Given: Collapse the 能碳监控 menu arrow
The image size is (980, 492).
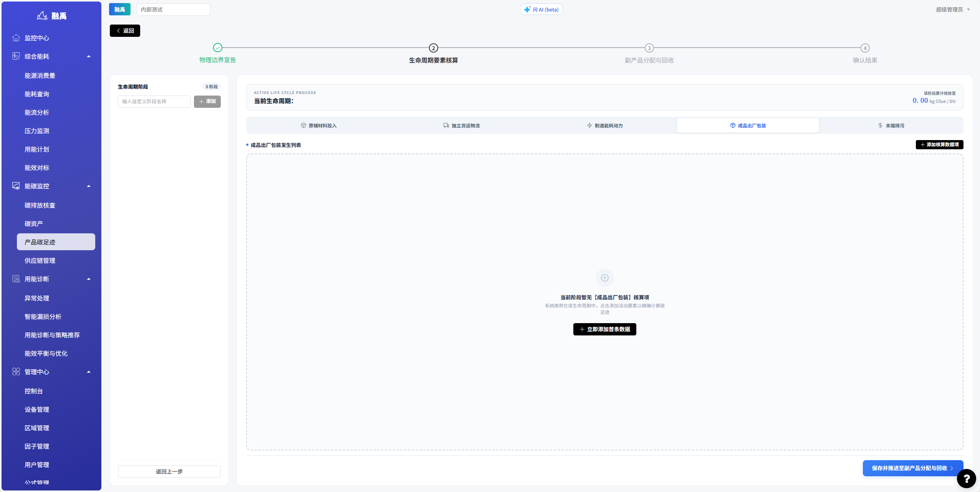Looking at the screenshot, I should click(x=89, y=186).
